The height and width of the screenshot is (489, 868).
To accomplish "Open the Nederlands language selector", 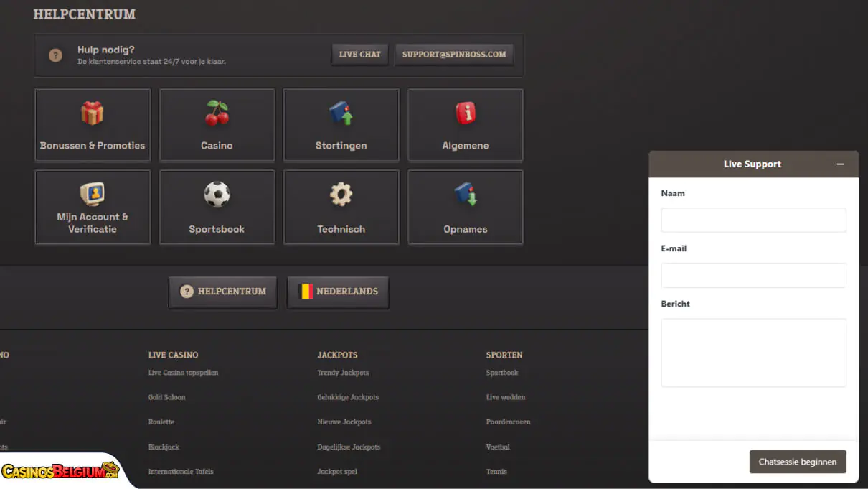I will coord(338,292).
